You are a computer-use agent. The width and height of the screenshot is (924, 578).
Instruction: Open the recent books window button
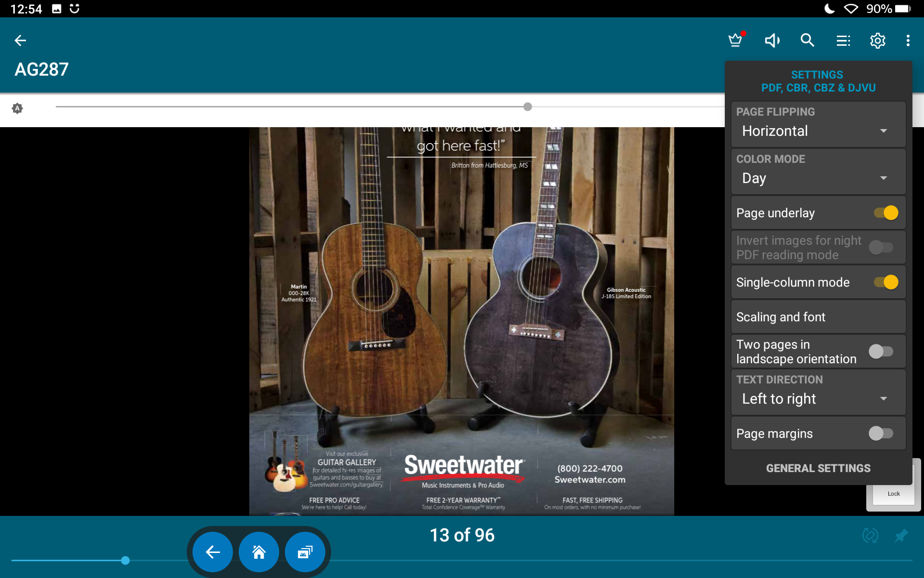(305, 552)
